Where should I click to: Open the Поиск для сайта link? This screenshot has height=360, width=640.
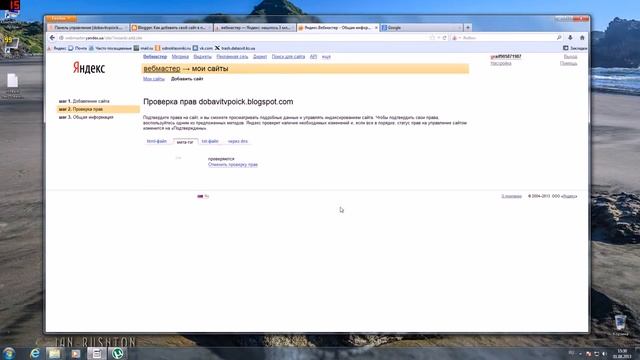[x=288, y=57]
